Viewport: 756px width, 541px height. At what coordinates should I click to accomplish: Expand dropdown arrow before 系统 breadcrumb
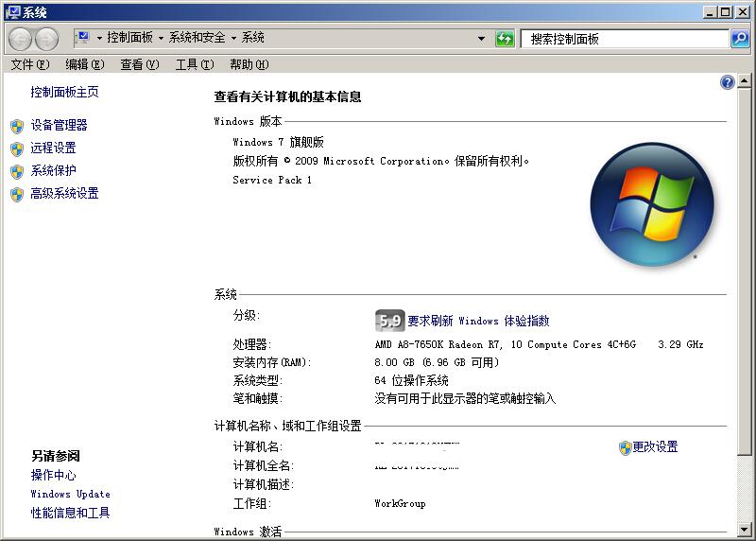(233, 38)
